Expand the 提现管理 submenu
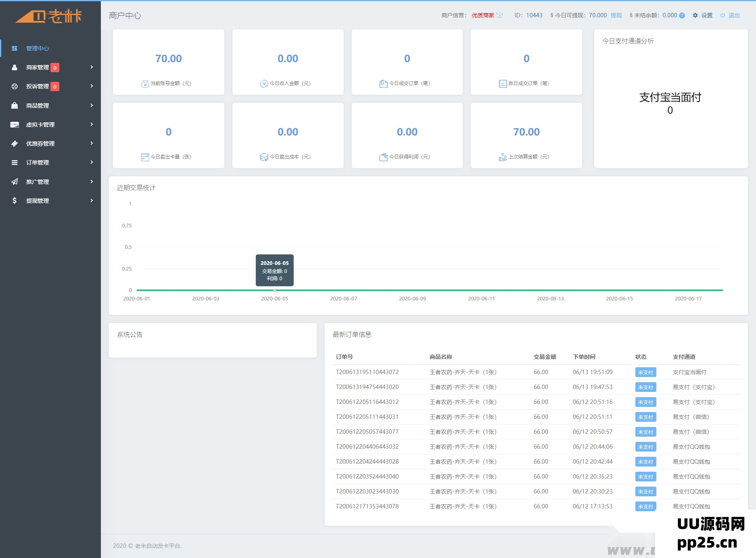 coord(92,200)
